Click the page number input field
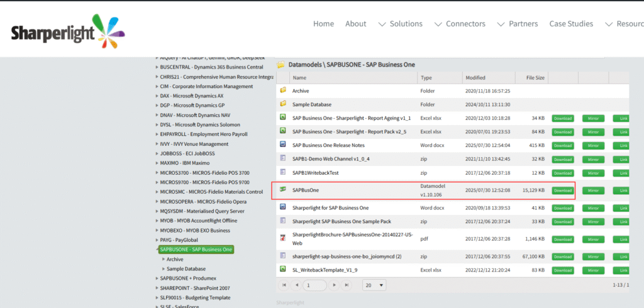This screenshot has width=644, height=308. tap(315, 285)
